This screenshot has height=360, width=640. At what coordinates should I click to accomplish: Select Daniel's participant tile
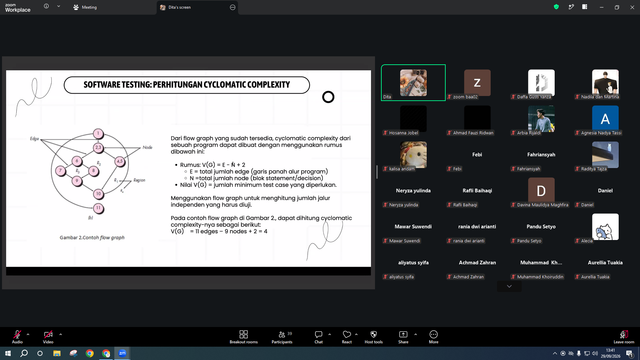(605, 191)
